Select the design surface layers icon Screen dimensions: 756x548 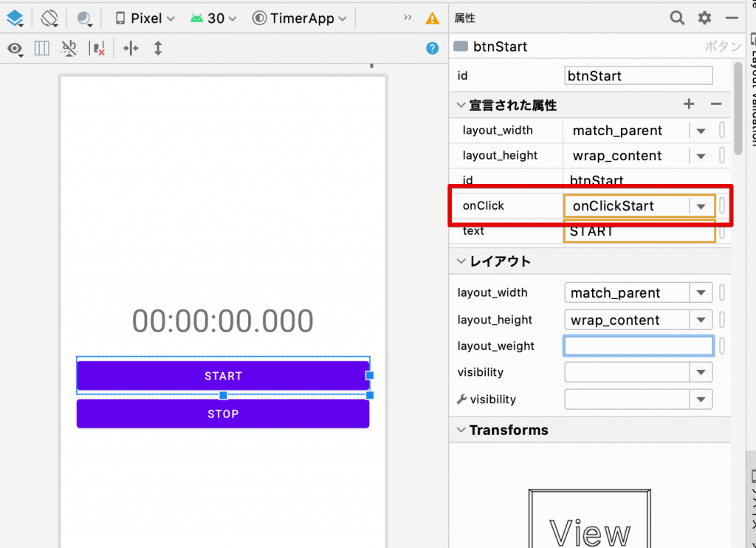point(16,18)
